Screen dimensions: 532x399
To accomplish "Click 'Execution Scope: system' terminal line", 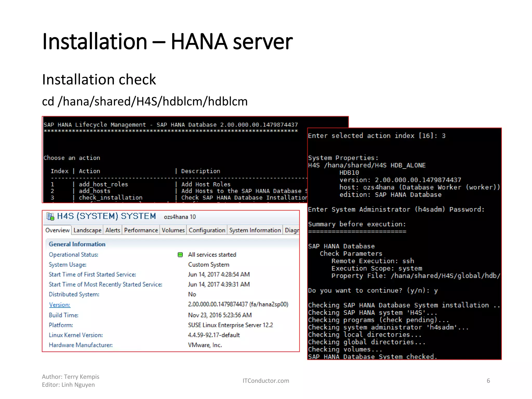I will (x=377, y=268).
